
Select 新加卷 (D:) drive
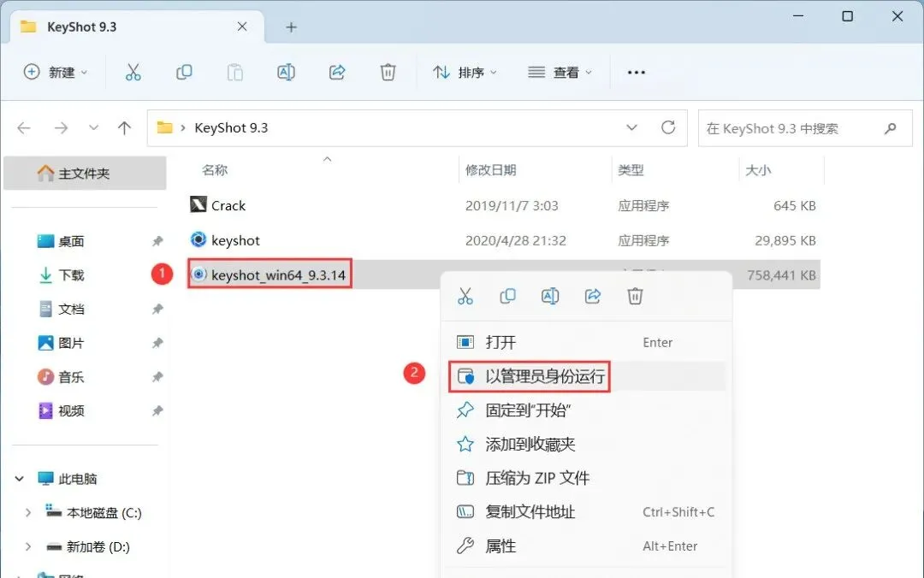pos(98,546)
